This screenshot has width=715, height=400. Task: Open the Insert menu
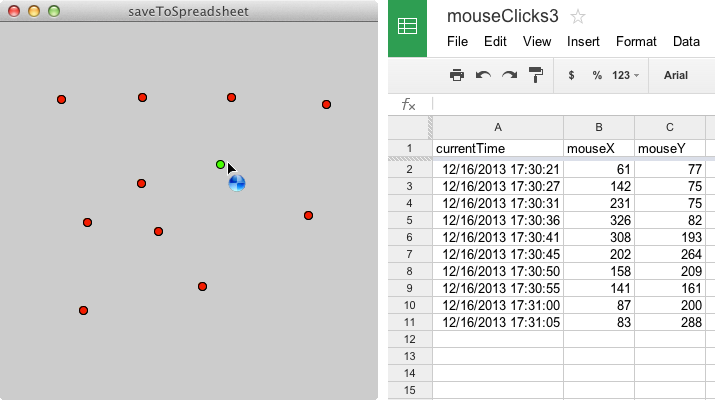(x=583, y=42)
